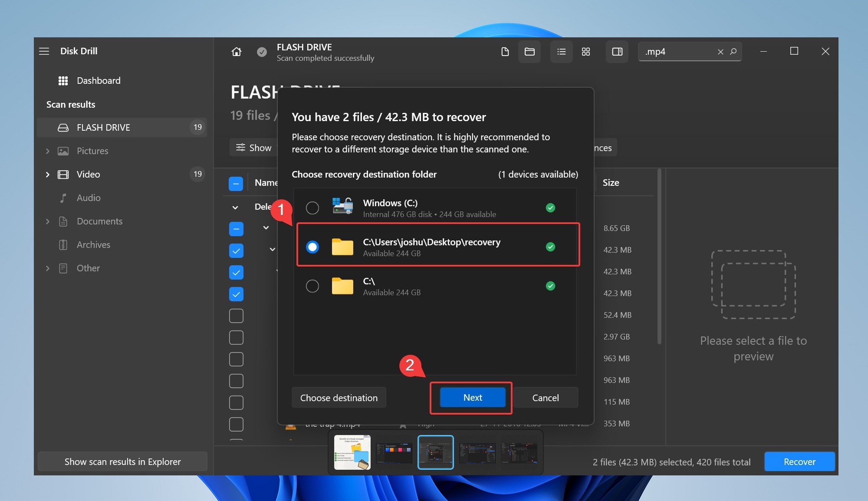The image size is (868, 501).
Task: Click the home/dashboard icon
Action: 237,52
